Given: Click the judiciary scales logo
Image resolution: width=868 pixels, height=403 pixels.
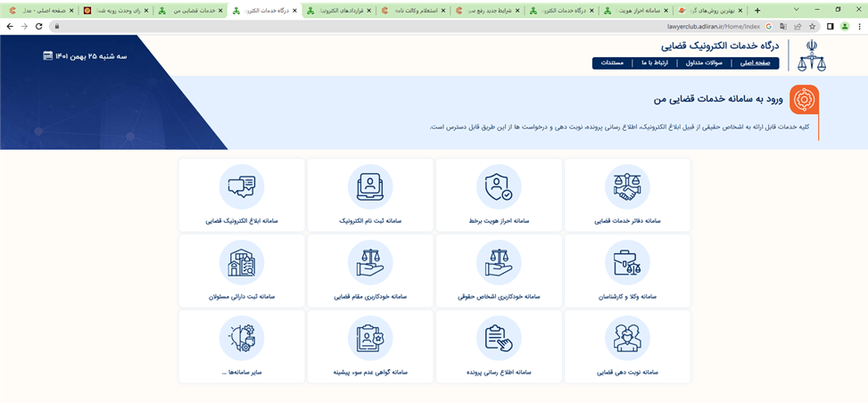Looking at the screenshot, I should click(x=811, y=55).
